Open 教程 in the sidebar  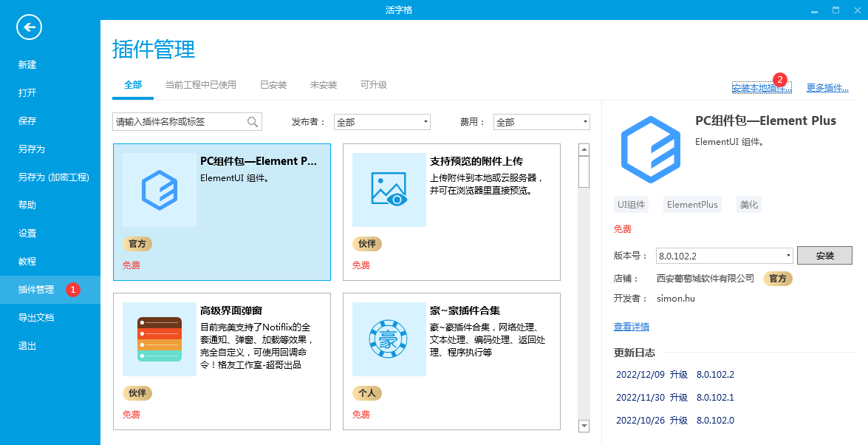click(x=49, y=262)
